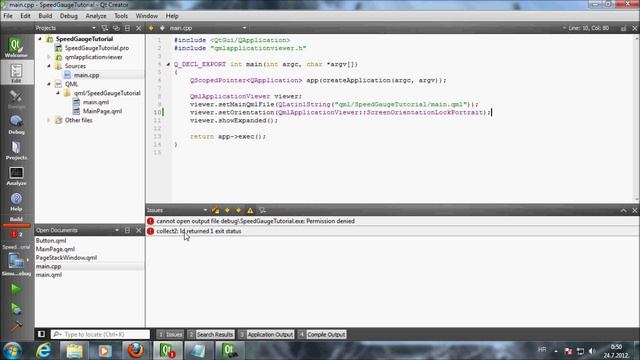The height and width of the screenshot is (360, 640).
Task: Open the File menu
Action: coord(8,16)
